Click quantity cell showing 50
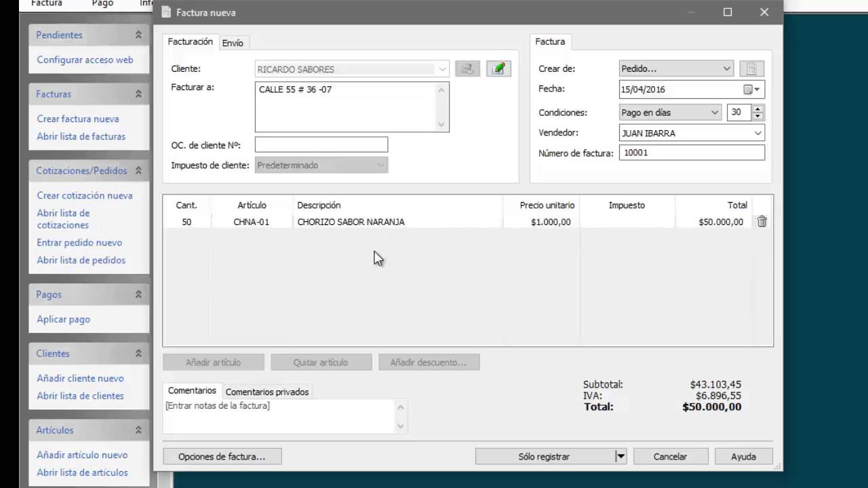The width and height of the screenshot is (868, 488). [x=186, y=222]
